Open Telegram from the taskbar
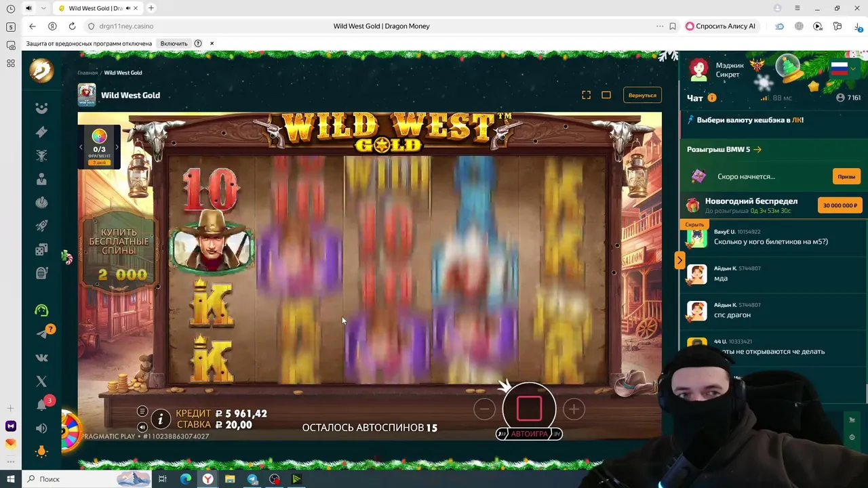This screenshot has height=488, width=868. click(252, 479)
